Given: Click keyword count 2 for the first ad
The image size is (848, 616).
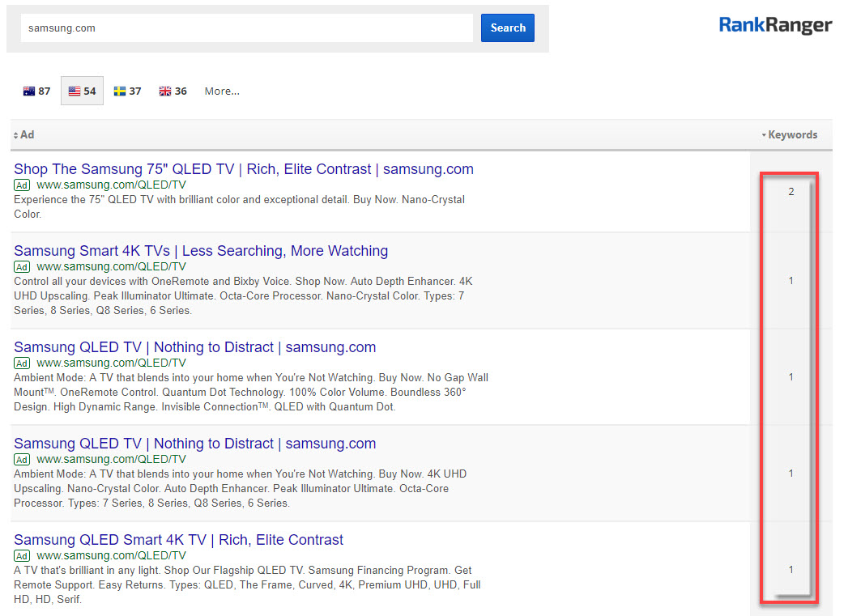Looking at the screenshot, I should (791, 192).
